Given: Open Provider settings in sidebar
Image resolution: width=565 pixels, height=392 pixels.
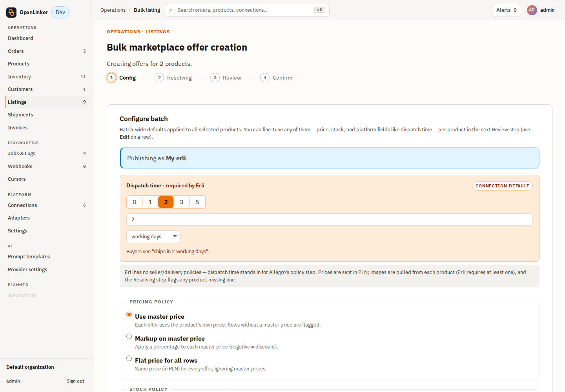Looking at the screenshot, I should pos(47,270).
